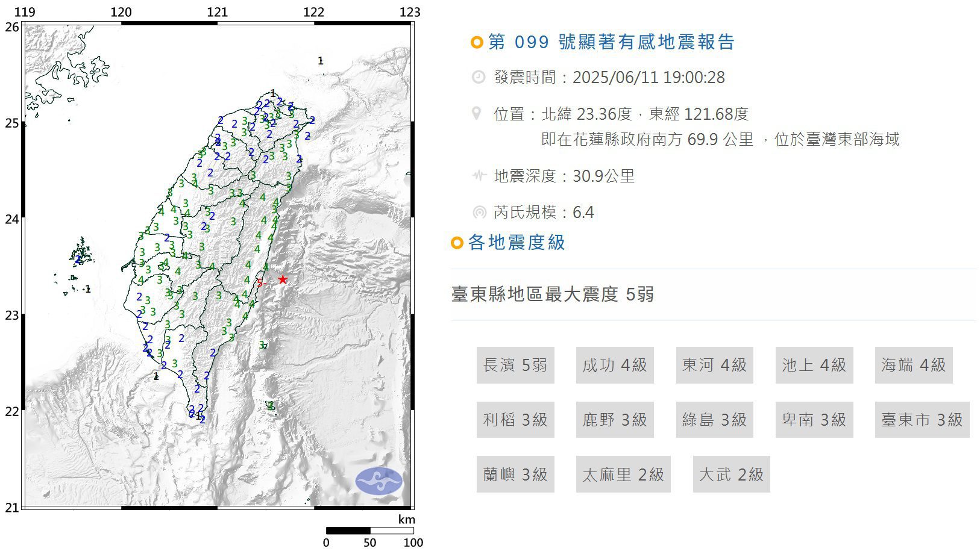Open the 太麻里 2級 tile

click(x=623, y=475)
